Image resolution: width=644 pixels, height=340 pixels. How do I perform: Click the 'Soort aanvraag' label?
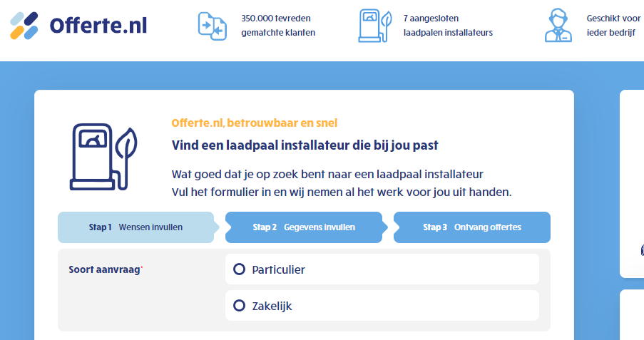click(106, 269)
